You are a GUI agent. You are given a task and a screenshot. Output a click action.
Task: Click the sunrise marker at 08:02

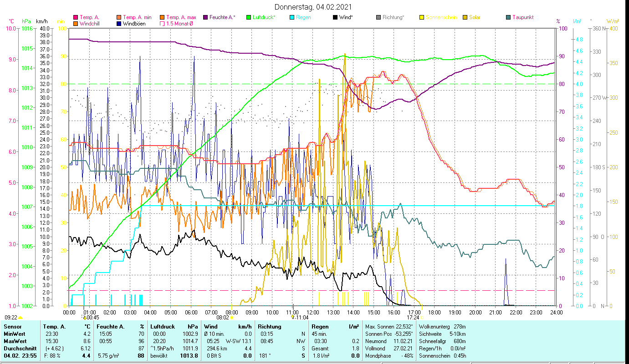click(231, 318)
